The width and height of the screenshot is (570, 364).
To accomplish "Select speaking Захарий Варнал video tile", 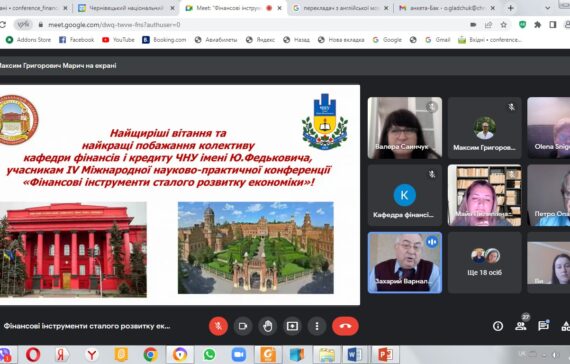I will click(405, 263).
